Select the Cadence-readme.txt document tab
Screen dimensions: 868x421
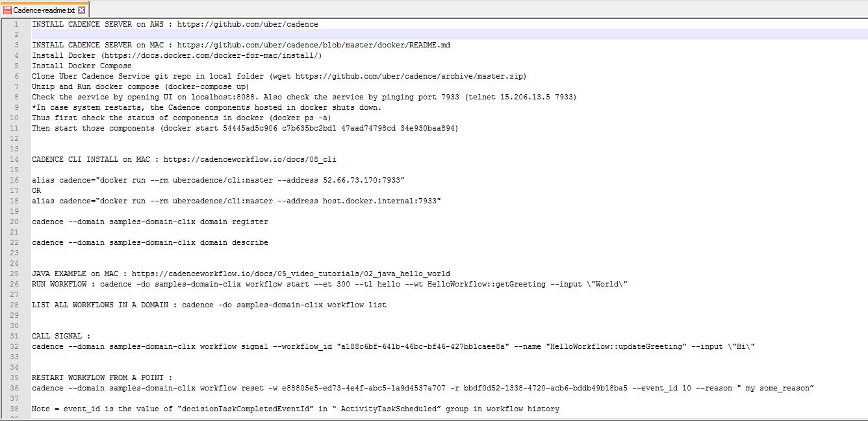point(44,10)
